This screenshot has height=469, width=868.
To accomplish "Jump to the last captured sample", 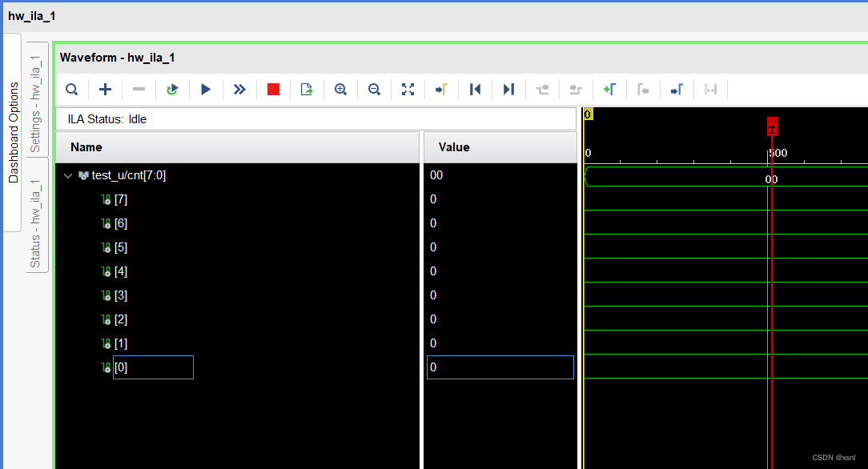I will click(508, 89).
